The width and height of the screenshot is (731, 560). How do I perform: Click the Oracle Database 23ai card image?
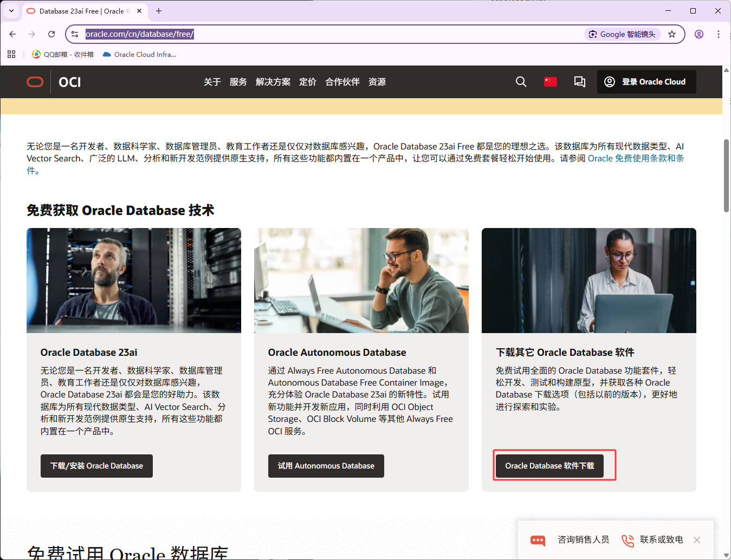point(134,281)
